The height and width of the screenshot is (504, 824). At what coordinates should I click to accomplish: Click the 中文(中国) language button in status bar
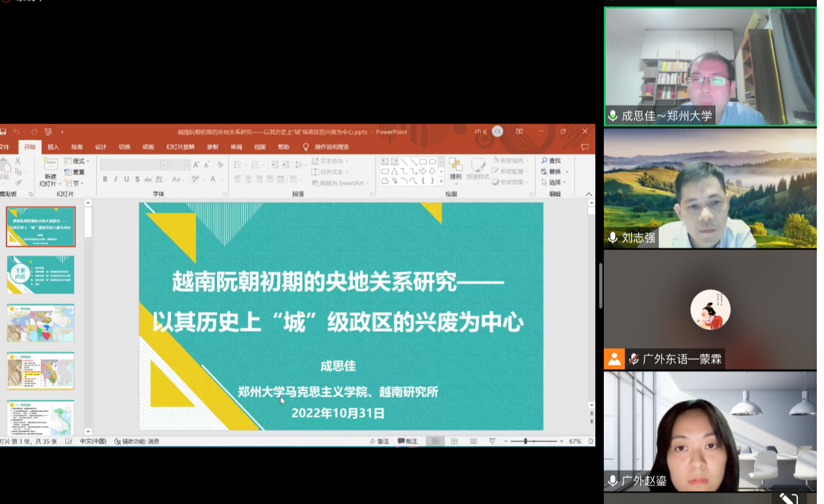(93, 441)
